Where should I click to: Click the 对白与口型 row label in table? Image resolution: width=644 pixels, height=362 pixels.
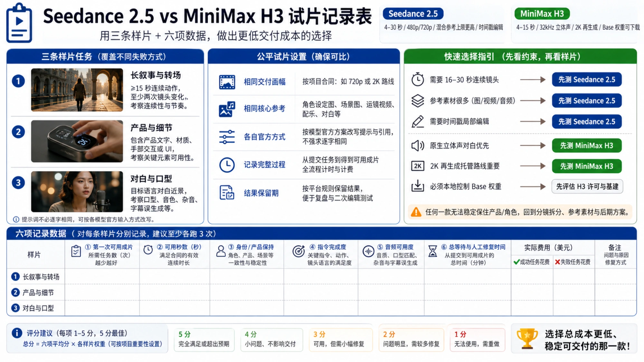pyautogui.click(x=38, y=308)
